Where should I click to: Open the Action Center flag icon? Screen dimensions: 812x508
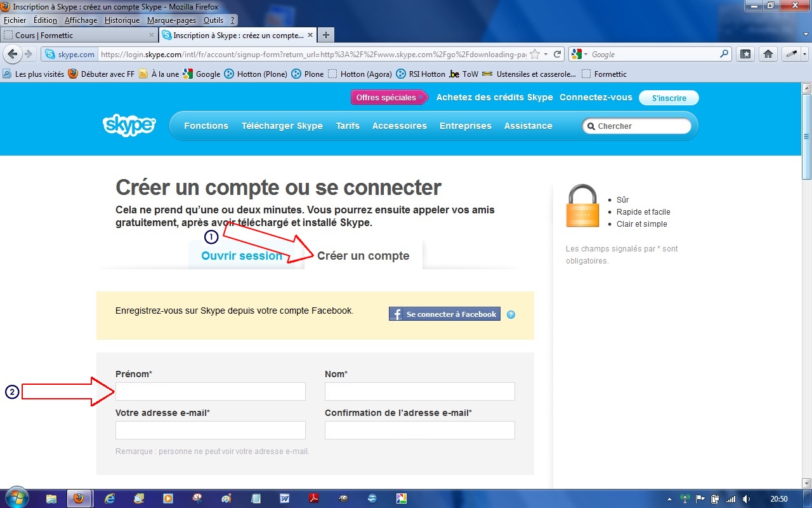point(700,499)
